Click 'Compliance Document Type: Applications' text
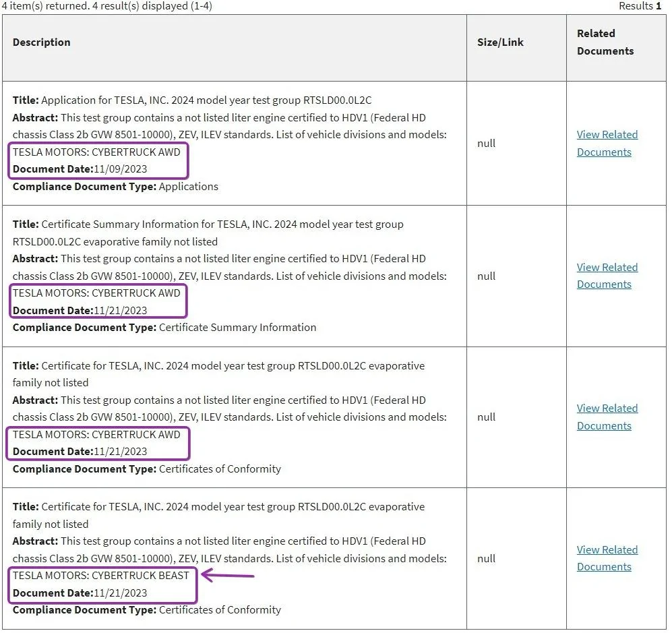 click(x=115, y=187)
